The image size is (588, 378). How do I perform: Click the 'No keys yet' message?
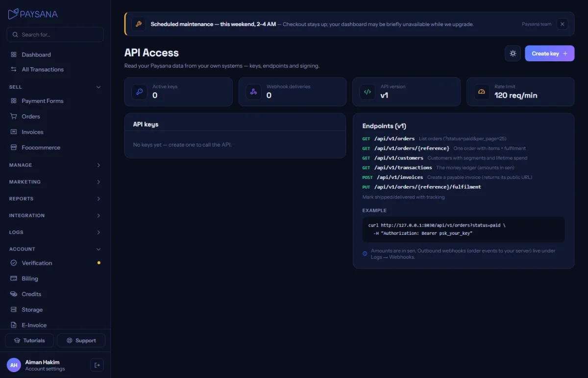coord(182,145)
